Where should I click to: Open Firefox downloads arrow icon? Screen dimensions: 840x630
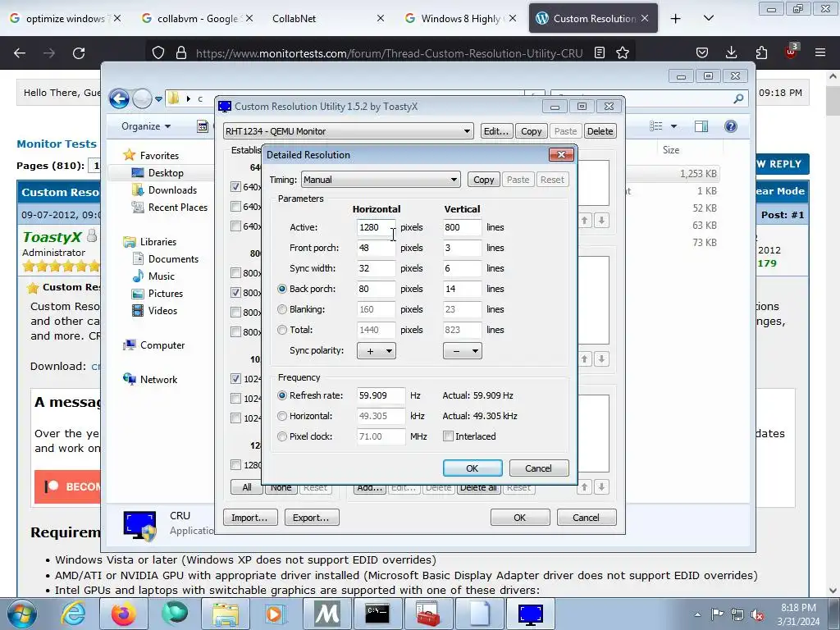click(x=731, y=52)
